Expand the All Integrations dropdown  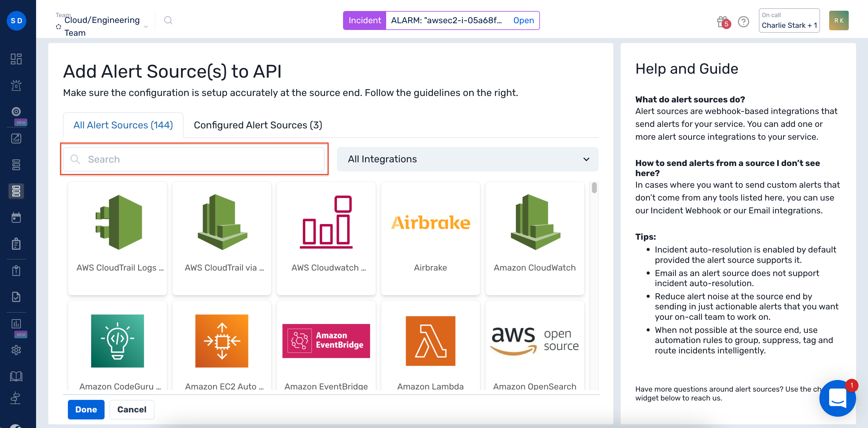coord(468,159)
